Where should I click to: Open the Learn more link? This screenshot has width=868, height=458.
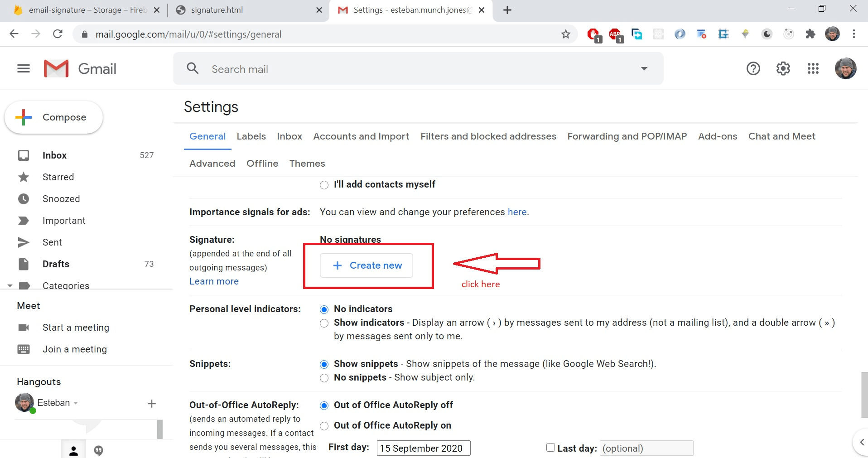tap(214, 281)
